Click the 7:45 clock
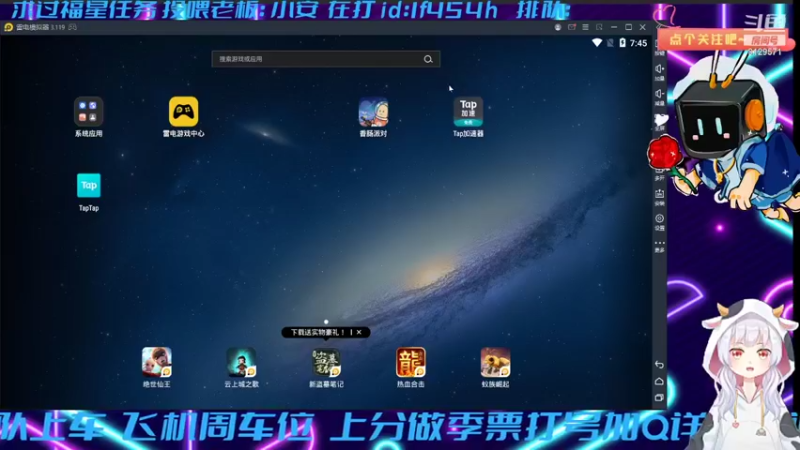The image size is (800, 450). tap(638, 43)
